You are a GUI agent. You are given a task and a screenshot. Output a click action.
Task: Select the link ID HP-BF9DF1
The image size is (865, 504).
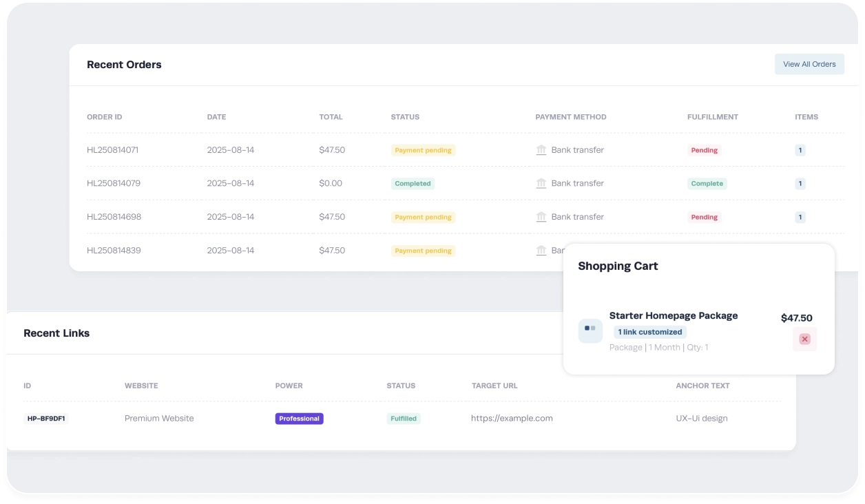pos(46,418)
